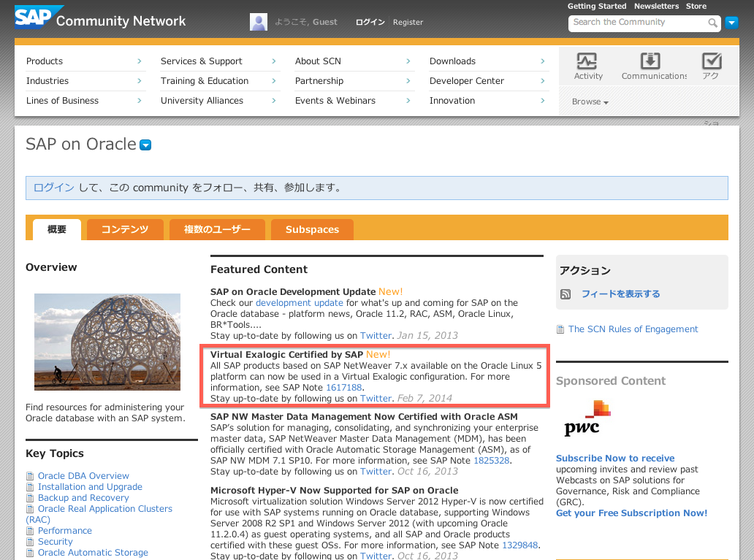The width and height of the screenshot is (754, 560).
Task: Click the Oracle DBA Overview document icon
Action: [30, 476]
